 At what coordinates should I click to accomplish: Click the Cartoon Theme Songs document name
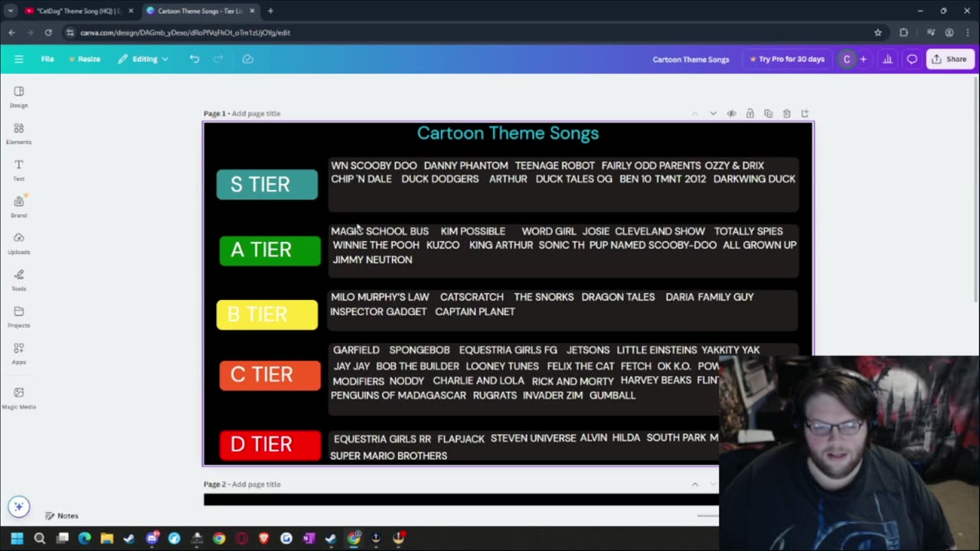tap(691, 59)
